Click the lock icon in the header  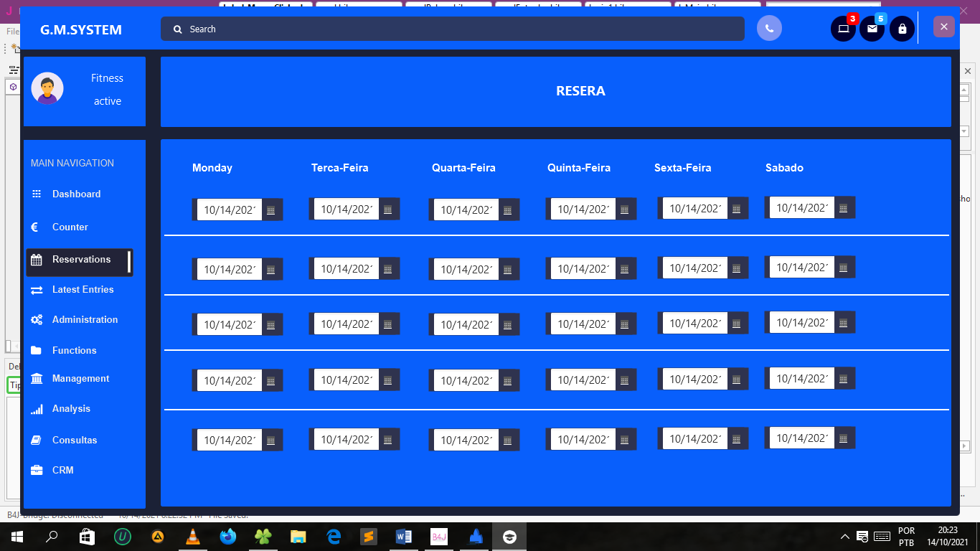pyautogui.click(x=903, y=29)
